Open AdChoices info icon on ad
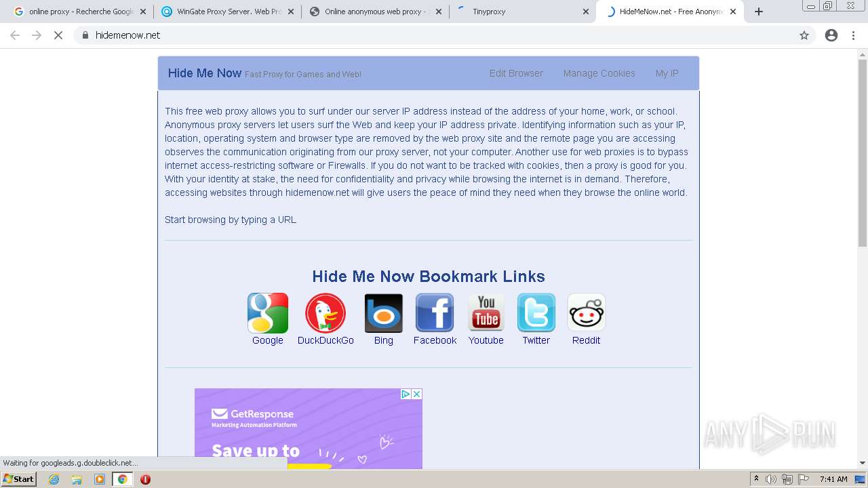This screenshot has width=868, height=488. pos(406,394)
